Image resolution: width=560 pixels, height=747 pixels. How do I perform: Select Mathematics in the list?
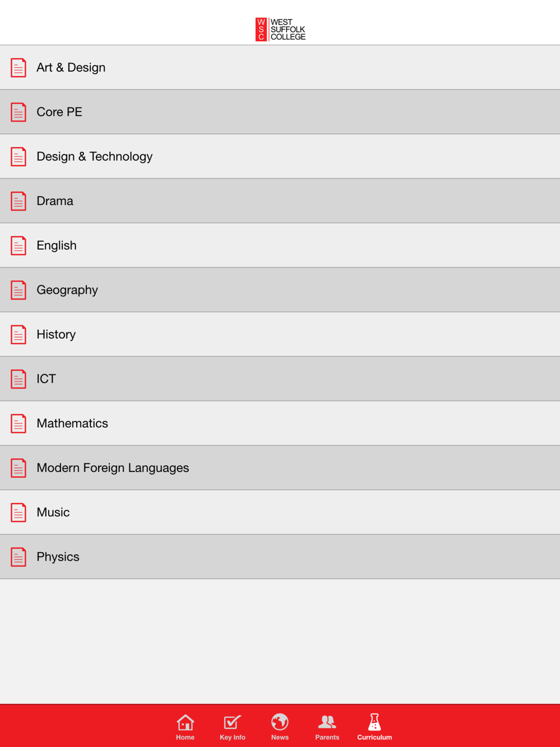click(x=280, y=423)
